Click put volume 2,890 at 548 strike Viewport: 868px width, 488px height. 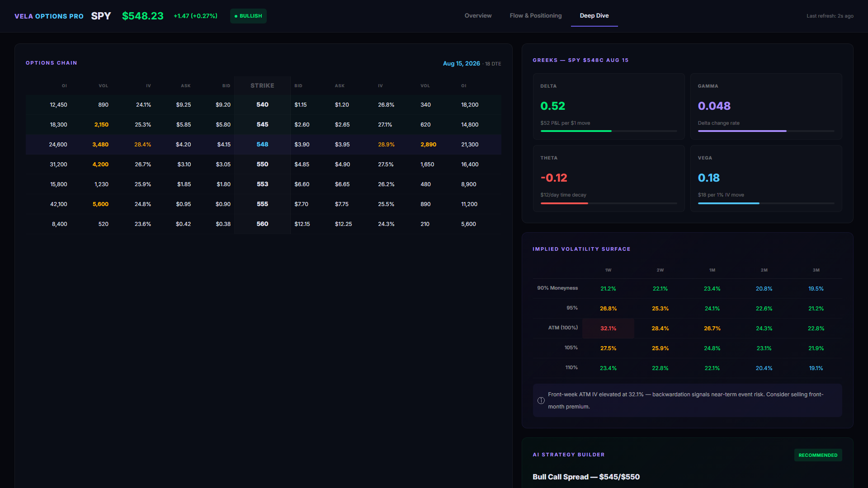pyautogui.click(x=428, y=144)
